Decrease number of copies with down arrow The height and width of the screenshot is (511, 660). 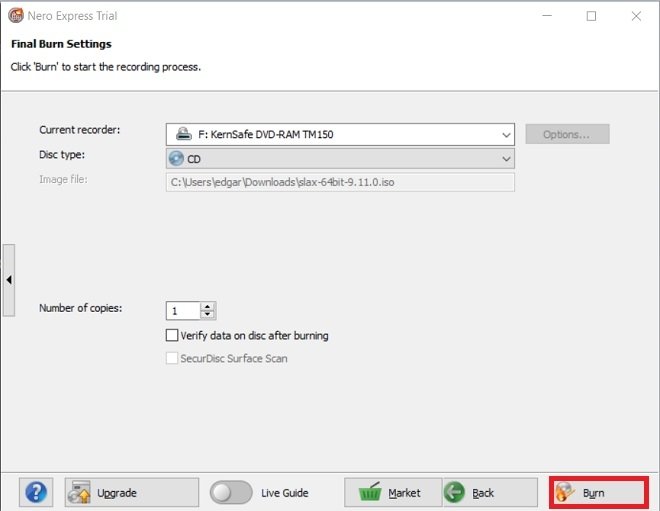point(208,315)
